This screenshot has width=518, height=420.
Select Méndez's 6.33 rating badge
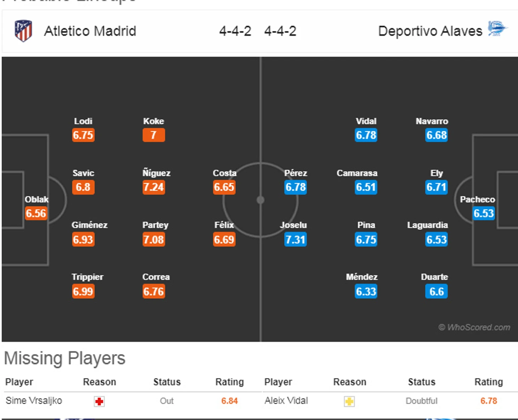[366, 291]
